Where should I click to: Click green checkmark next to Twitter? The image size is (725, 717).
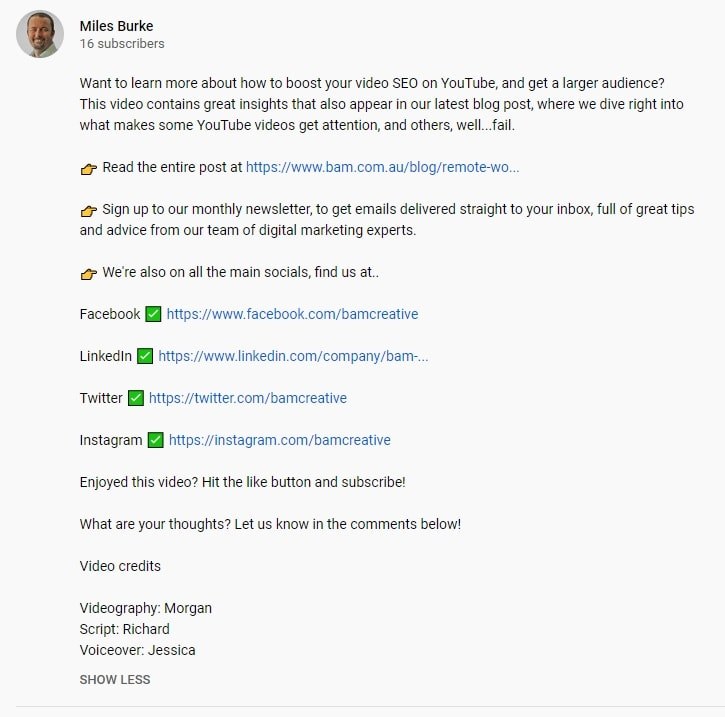pos(135,398)
